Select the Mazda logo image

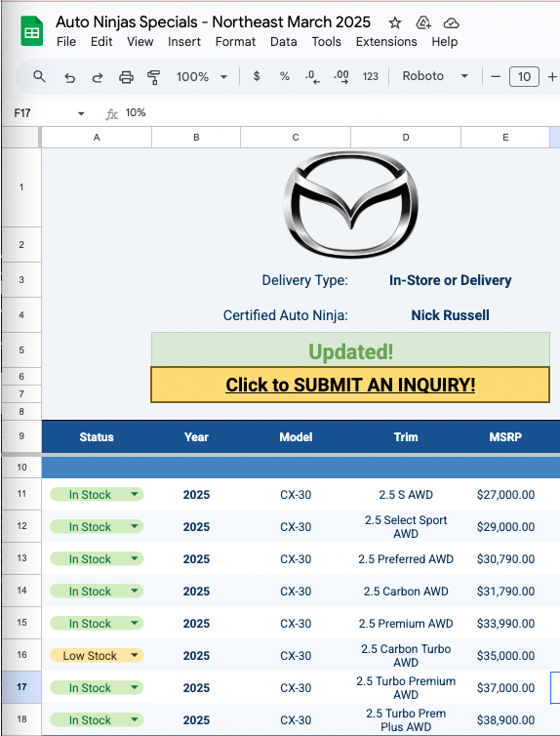(x=351, y=204)
